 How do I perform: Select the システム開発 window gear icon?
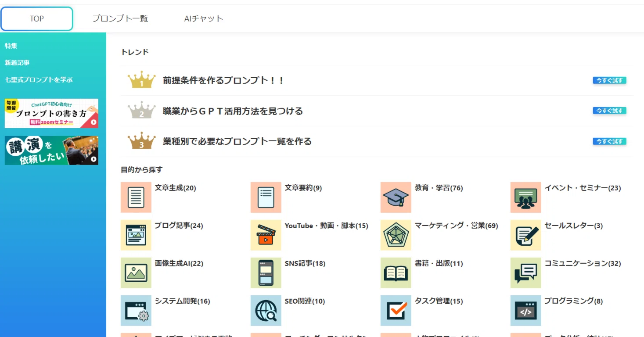pyautogui.click(x=136, y=311)
